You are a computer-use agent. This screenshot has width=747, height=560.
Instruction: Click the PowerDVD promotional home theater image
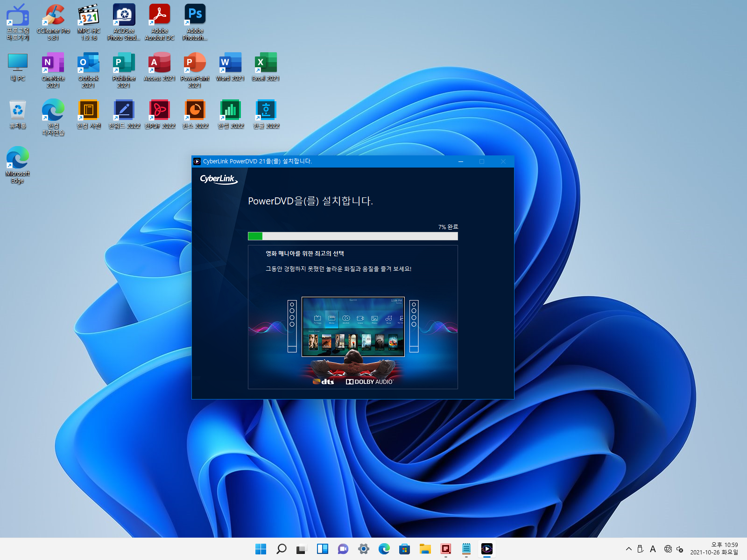[x=352, y=339]
